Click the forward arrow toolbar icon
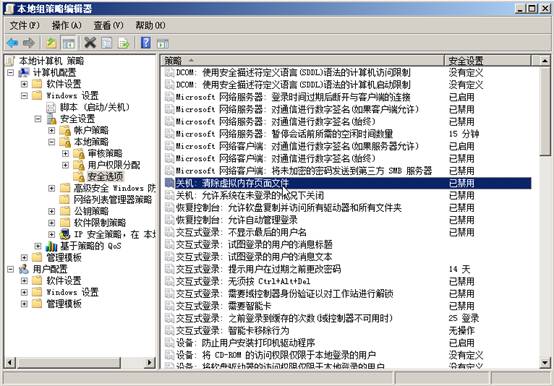The height and width of the screenshot is (386, 554). coord(29,43)
